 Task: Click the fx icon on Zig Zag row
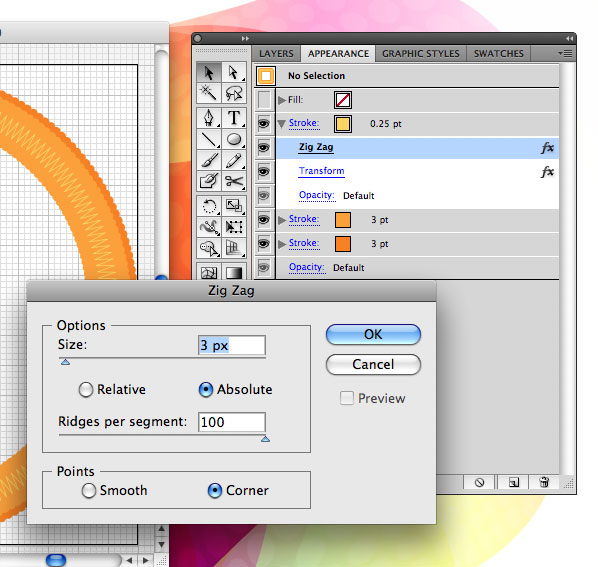tap(547, 148)
